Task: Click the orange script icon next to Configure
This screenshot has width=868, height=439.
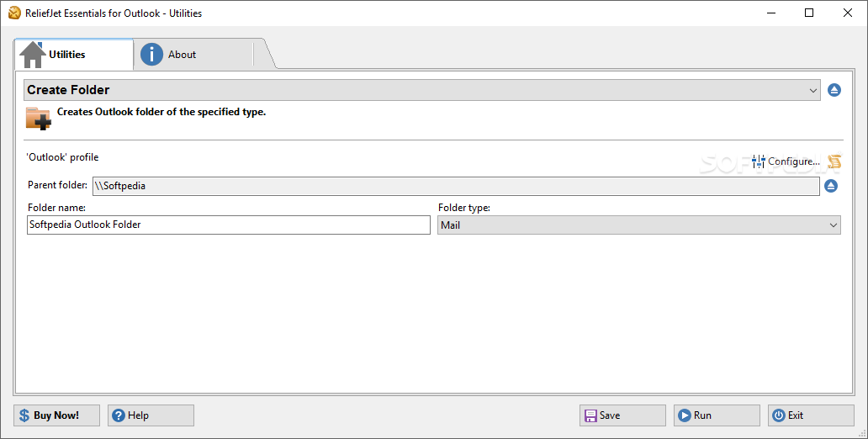Action: click(834, 161)
